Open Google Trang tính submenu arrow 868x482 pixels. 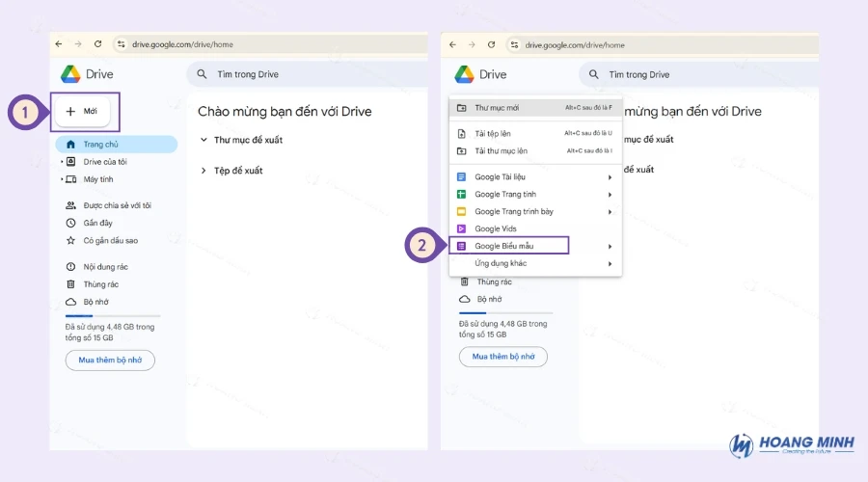[610, 195]
